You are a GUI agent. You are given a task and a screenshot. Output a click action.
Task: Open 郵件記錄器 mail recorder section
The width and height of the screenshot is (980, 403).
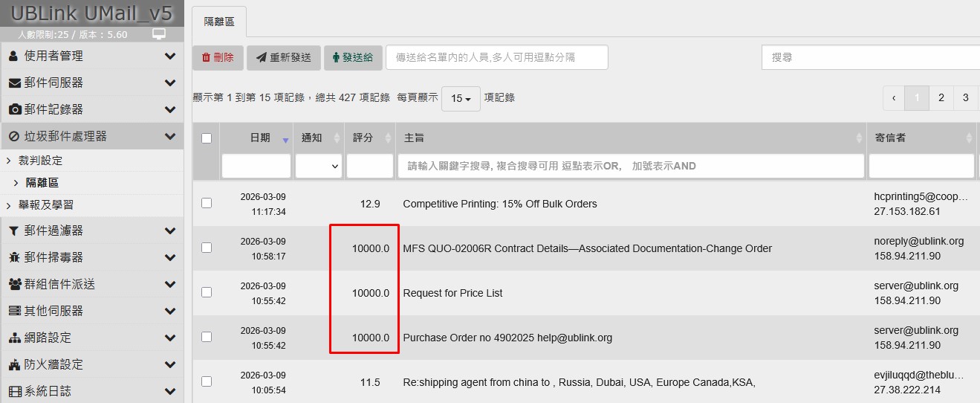pos(91,109)
